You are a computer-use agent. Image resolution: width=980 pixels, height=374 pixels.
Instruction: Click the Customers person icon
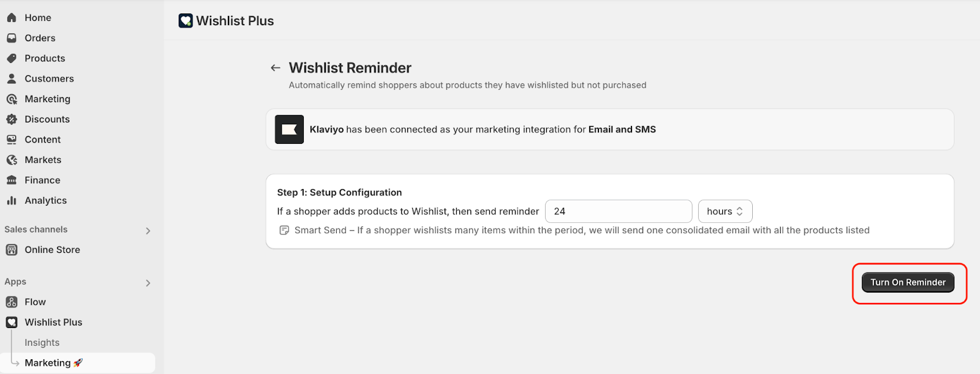12,78
